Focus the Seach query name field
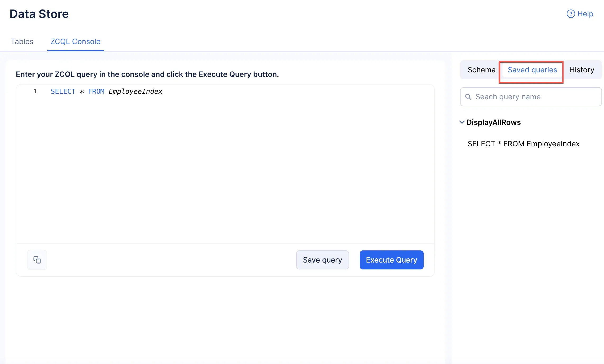The width and height of the screenshot is (604, 364). [531, 97]
